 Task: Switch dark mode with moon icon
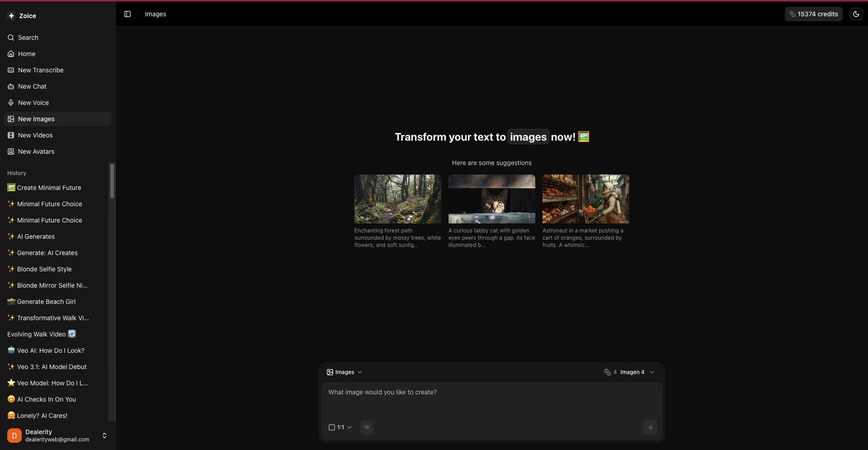(x=856, y=14)
